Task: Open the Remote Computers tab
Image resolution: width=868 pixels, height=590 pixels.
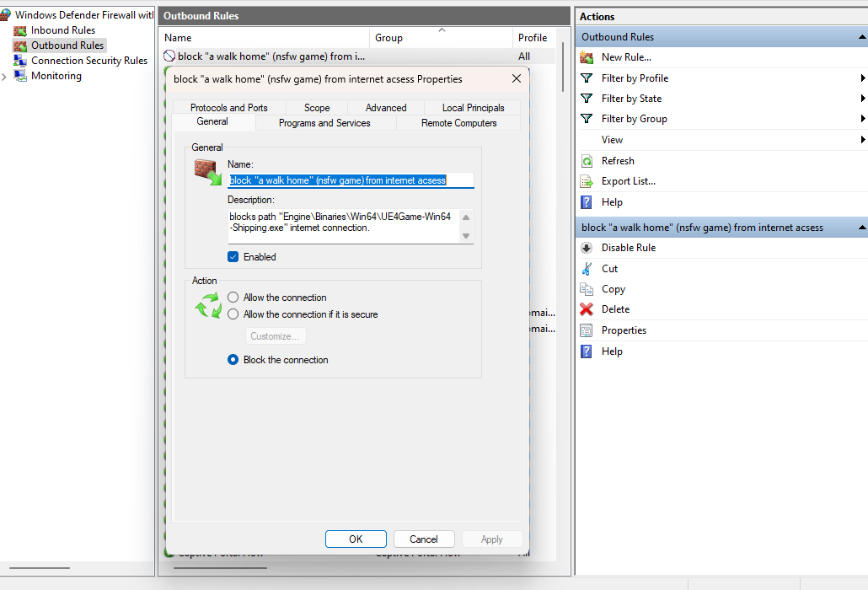Action: tap(459, 123)
